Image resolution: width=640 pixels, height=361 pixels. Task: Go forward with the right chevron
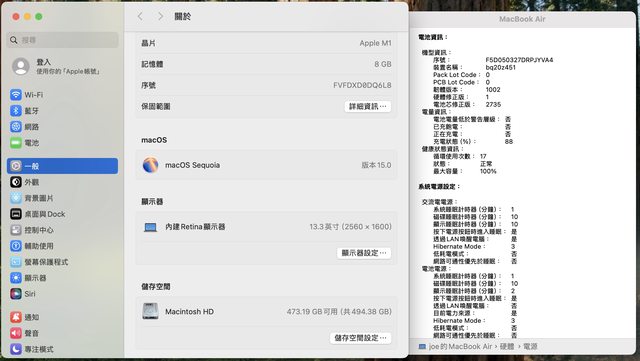[x=160, y=16]
